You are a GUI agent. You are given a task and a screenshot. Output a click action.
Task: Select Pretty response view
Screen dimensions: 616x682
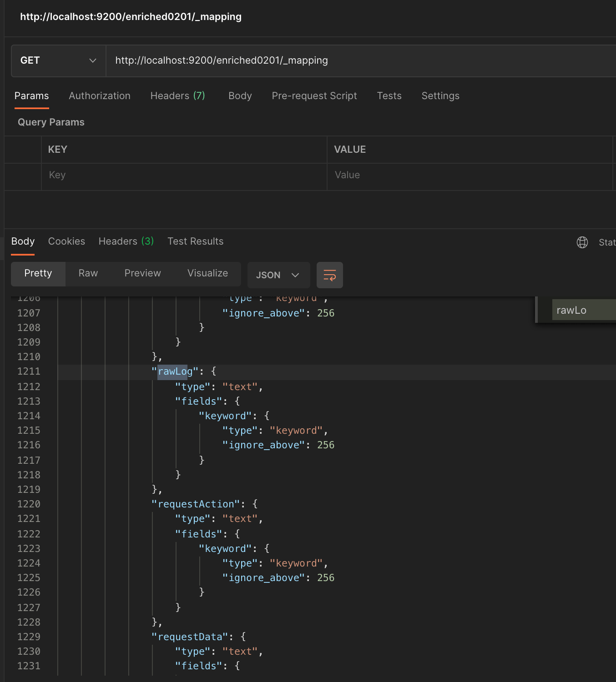pyautogui.click(x=38, y=273)
